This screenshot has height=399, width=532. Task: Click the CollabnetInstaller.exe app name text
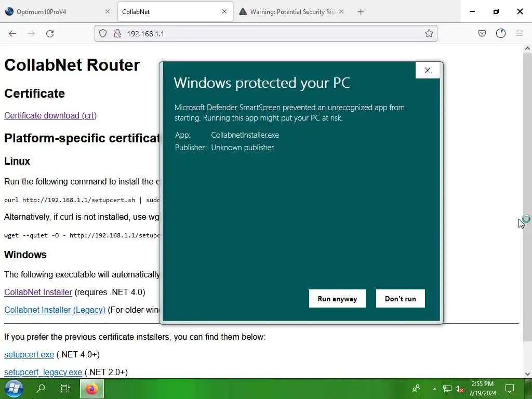pyautogui.click(x=245, y=135)
